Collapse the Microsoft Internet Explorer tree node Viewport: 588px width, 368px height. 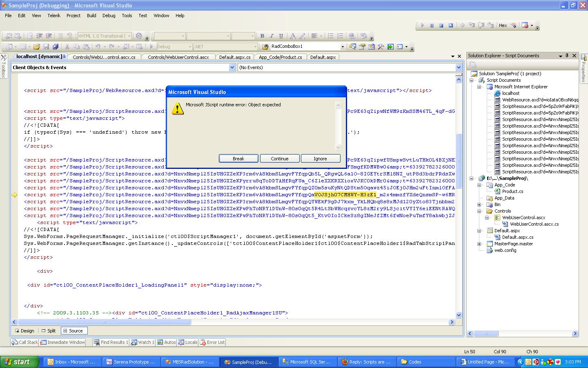479,87
